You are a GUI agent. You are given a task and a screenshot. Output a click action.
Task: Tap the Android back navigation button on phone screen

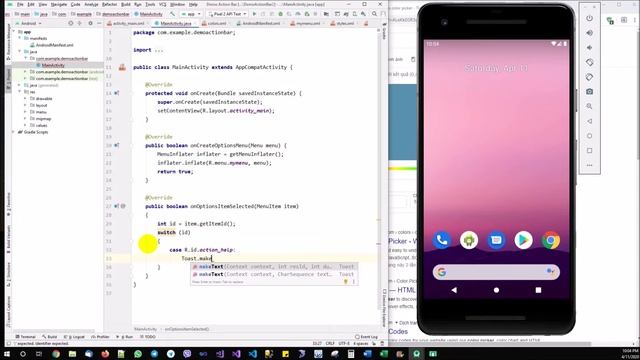(454, 290)
